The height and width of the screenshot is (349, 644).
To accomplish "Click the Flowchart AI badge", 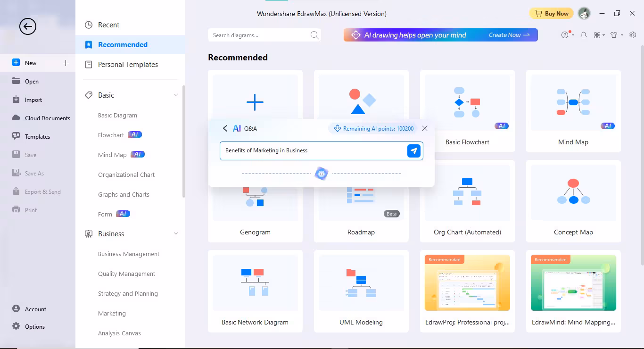I will (x=135, y=134).
